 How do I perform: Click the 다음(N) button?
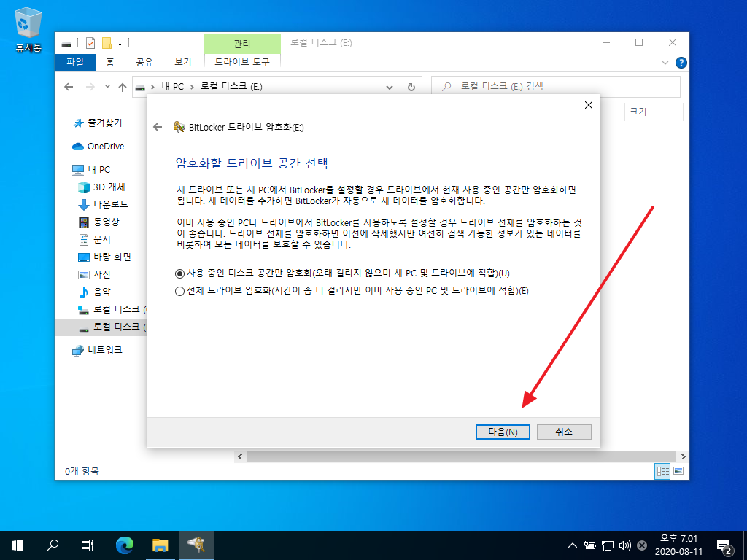click(x=503, y=432)
